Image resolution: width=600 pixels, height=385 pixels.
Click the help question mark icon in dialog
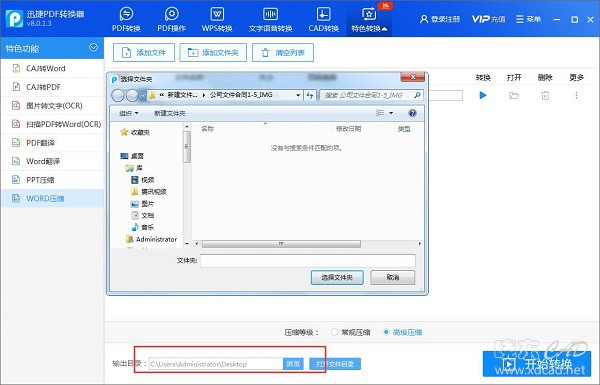[412, 113]
